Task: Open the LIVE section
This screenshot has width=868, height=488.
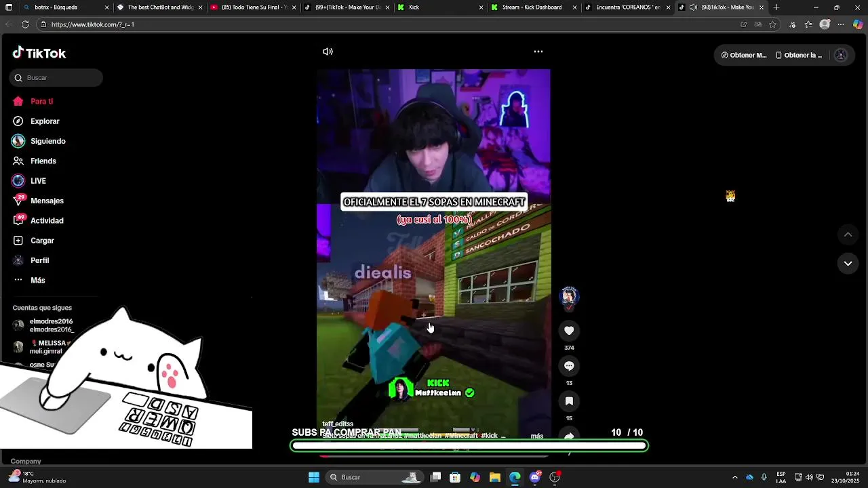Action: tap(28, 181)
